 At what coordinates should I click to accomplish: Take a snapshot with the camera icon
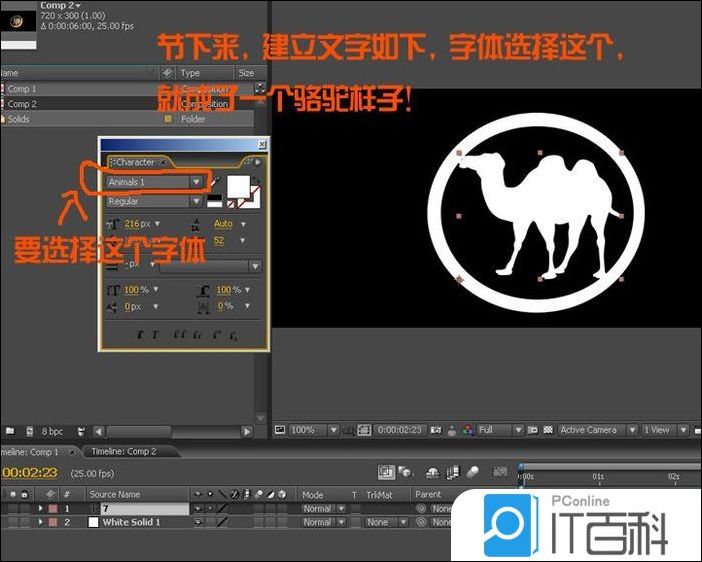click(x=436, y=430)
